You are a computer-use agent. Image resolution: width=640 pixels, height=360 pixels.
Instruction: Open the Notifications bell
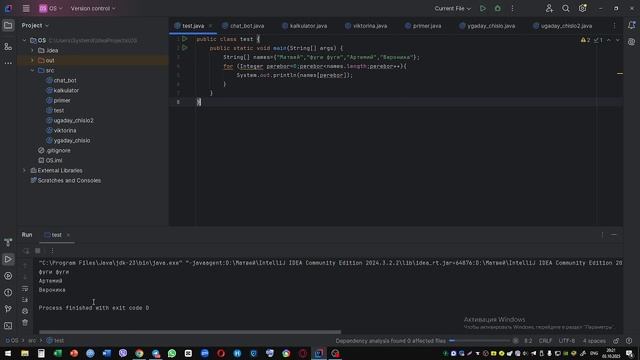[631, 26]
